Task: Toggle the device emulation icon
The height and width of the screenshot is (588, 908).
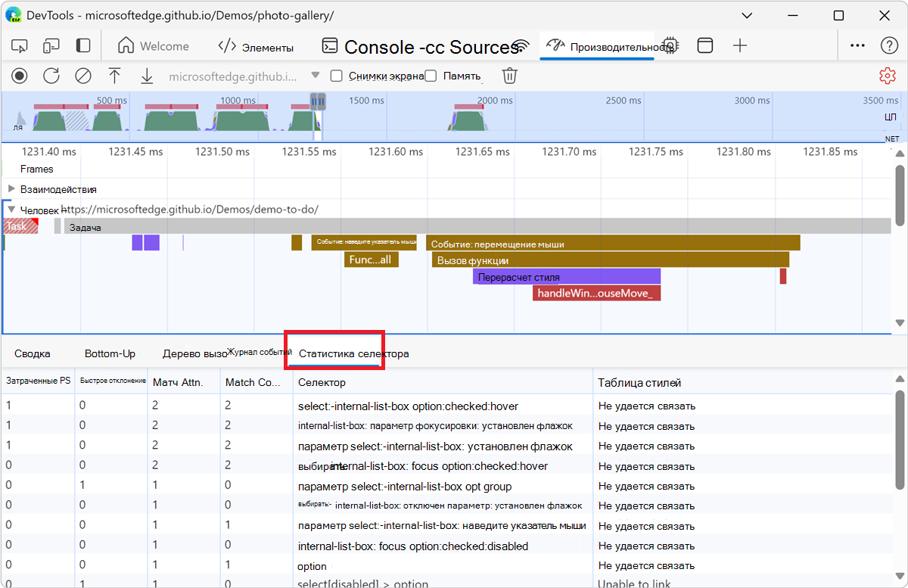Action: [x=51, y=46]
